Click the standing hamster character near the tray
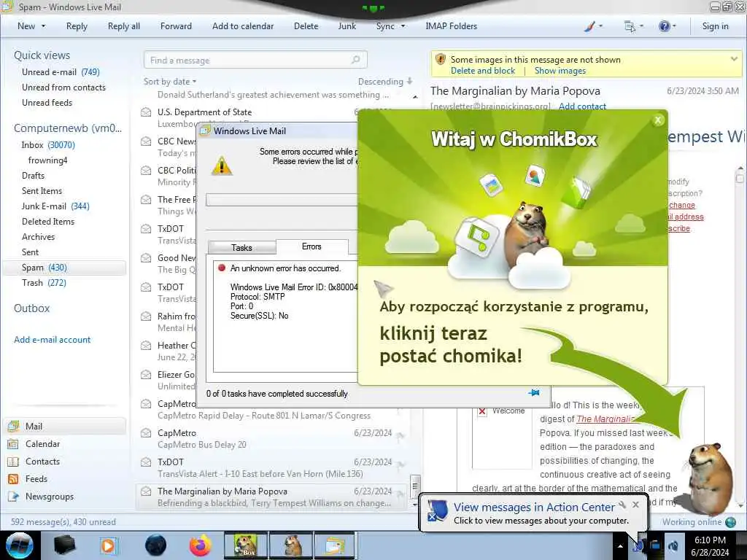Viewport: 747px width, 560px height. [708, 478]
